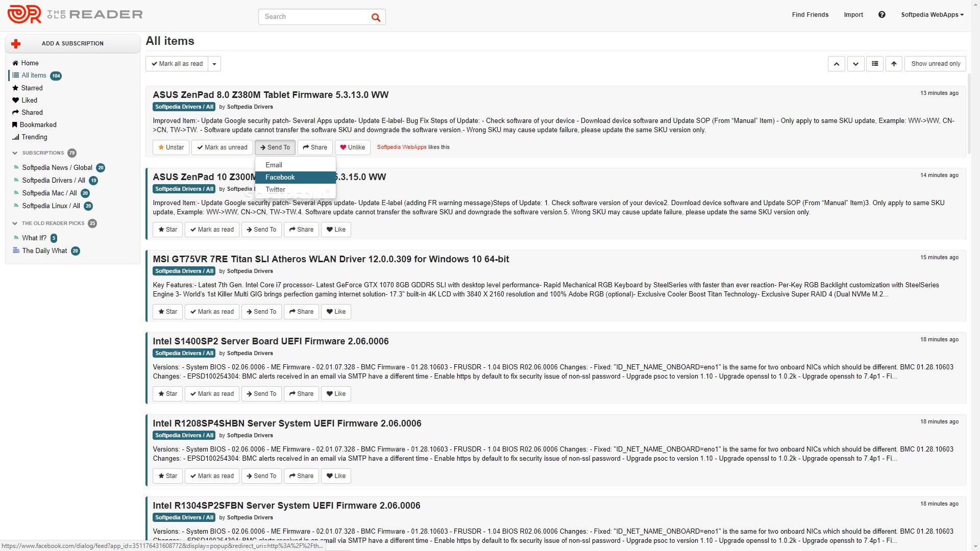The image size is (980, 551).
Task: Click the scroll-to-top arrow icon
Action: coord(894,64)
